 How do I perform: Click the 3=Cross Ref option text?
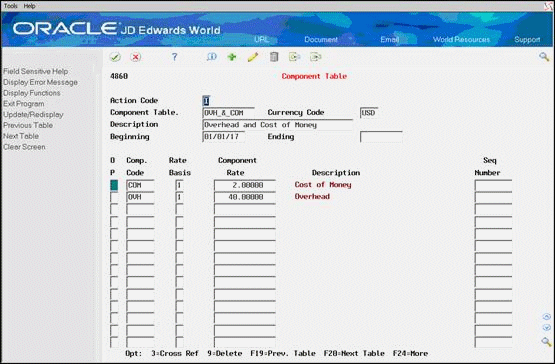pyautogui.click(x=175, y=353)
